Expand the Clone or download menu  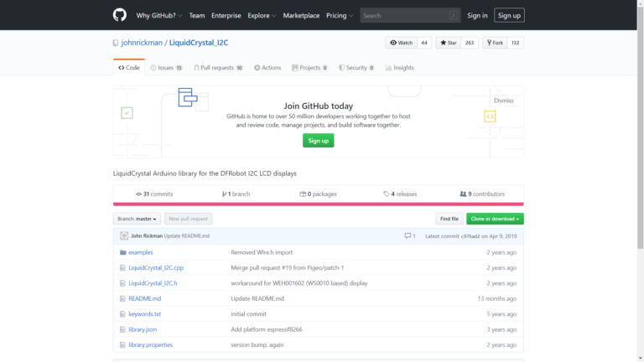click(x=495, y=219)
